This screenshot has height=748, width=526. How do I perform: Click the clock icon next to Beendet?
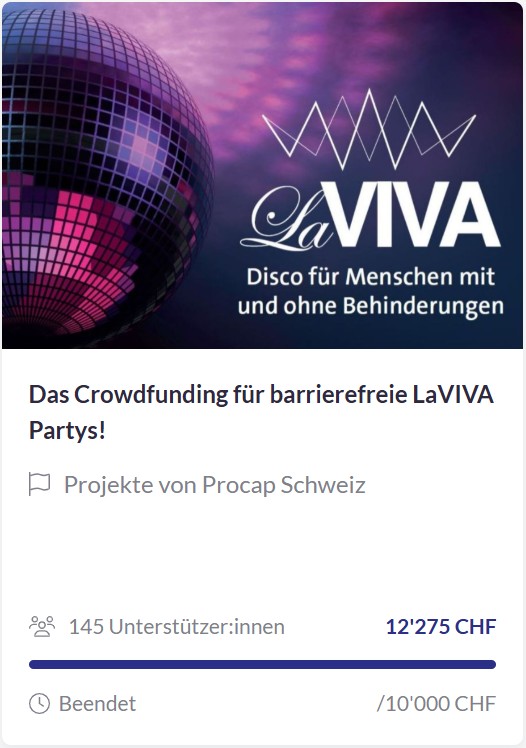[39, 704]
